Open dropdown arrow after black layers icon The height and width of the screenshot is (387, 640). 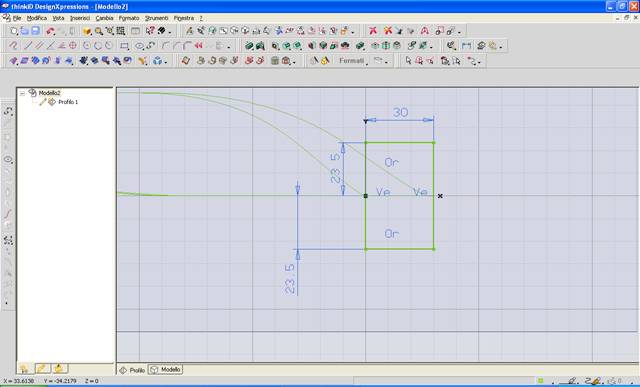(170, 32)
